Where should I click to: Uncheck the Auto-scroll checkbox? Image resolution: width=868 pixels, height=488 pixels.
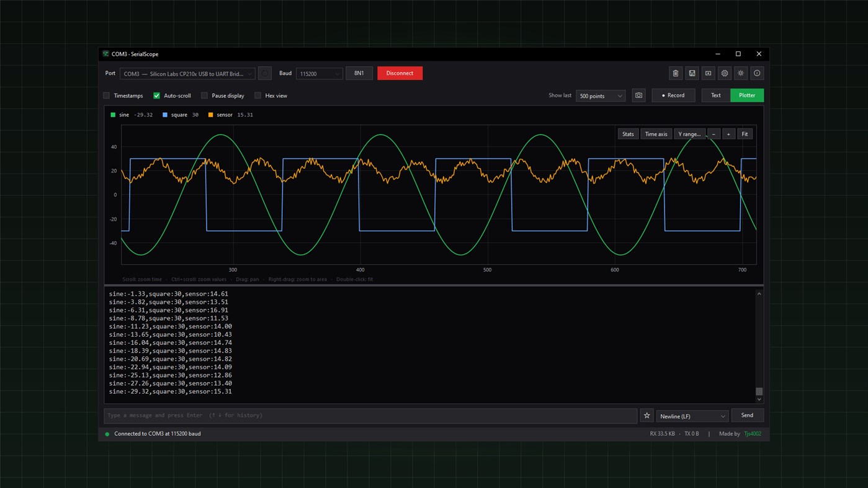[x=156, y=95]
